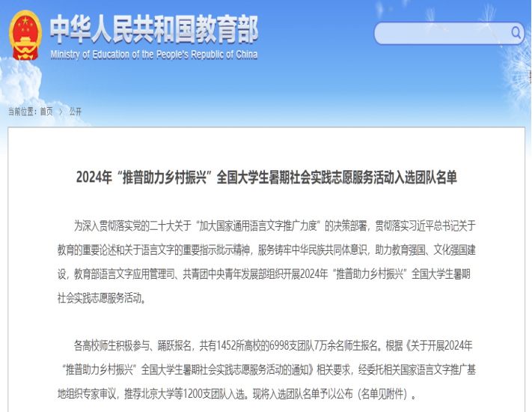The width and height of the screenshot is (532, 412).
Task: Click the "加大国家通用语言文字推广力度" quoted phrase
Action: pyautogui.click(x=257, y=225)
